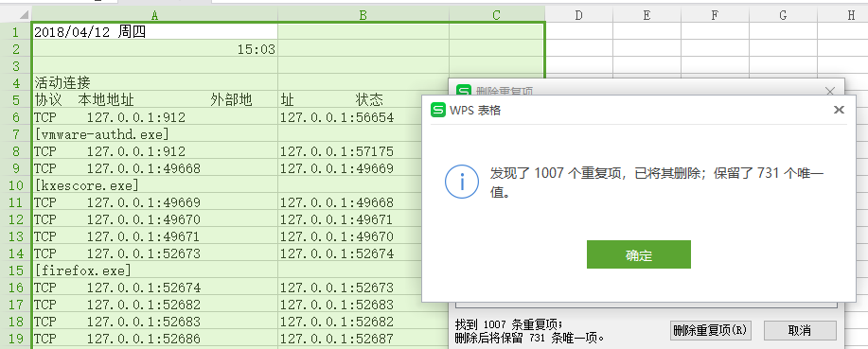Click cell TCP 127.0.0.1:52686
The image size is (868, 349).
click(155, 339)
